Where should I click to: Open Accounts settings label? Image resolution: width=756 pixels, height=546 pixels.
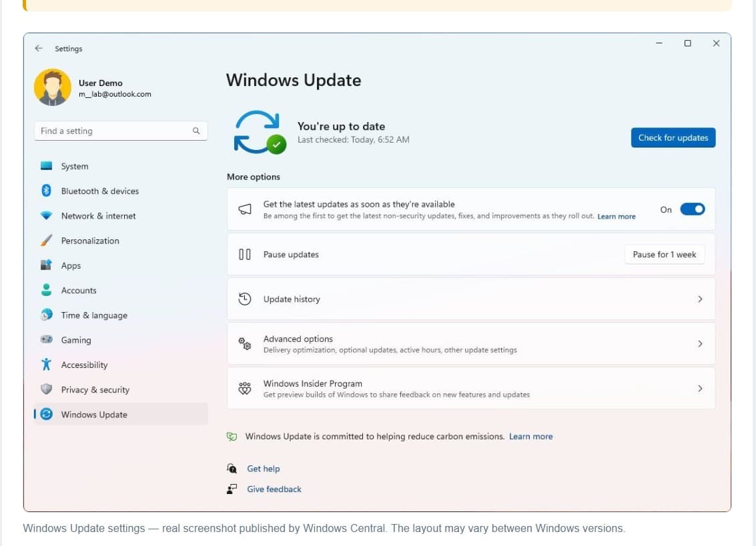[x=79, y=290]
